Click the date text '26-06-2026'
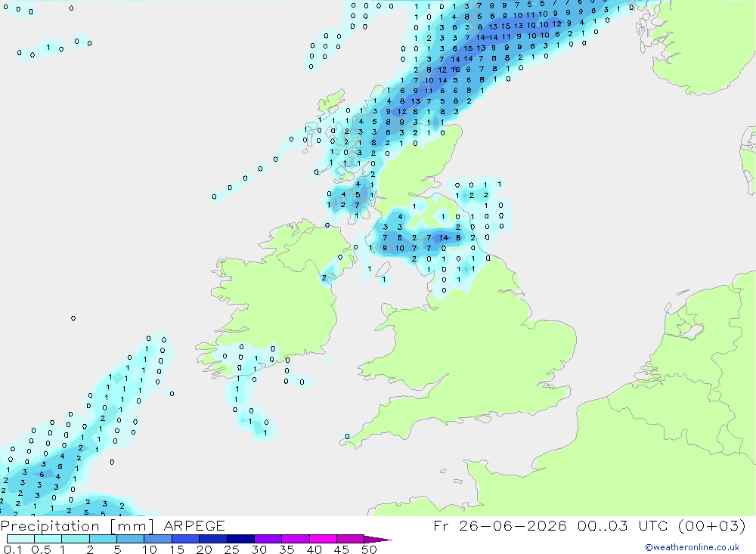756x554 pixels. coord(513,525)
